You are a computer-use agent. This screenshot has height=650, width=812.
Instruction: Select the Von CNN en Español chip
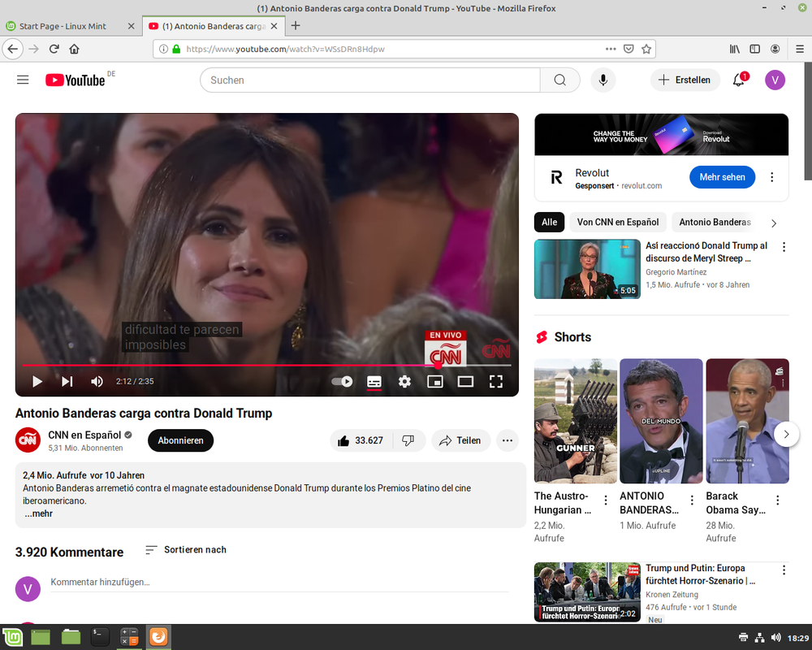click(618, 222)
